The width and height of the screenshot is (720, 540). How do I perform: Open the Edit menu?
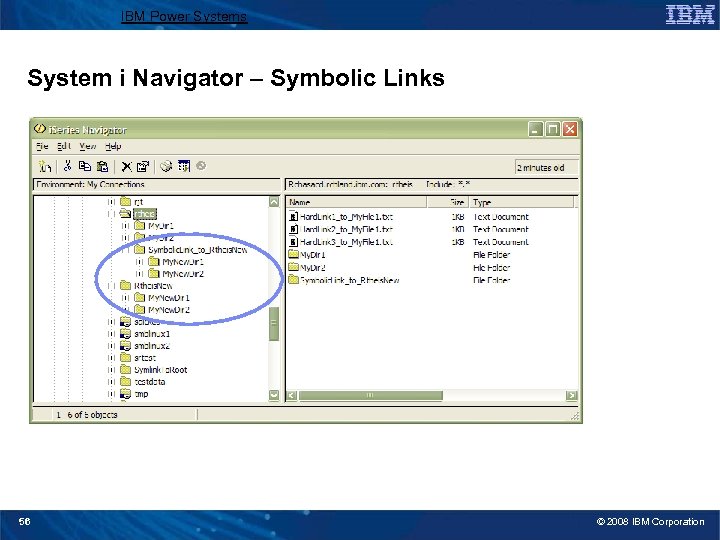coord(64,146)
